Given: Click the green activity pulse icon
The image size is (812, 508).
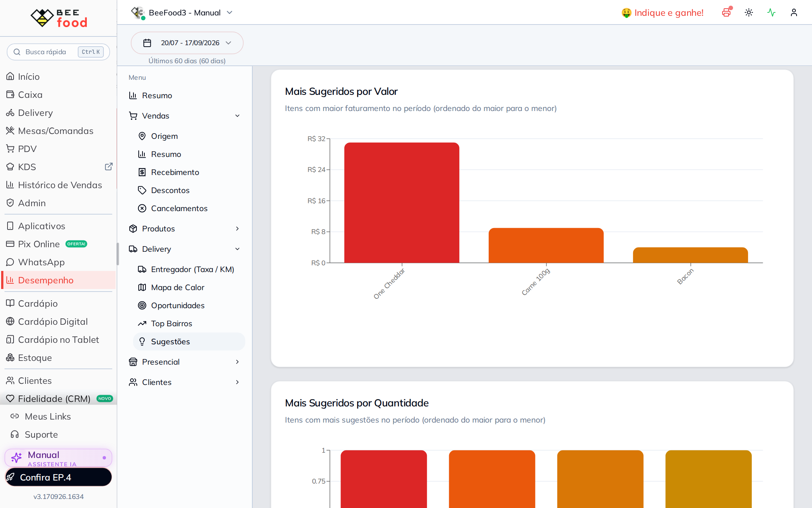Looking at the screenshot, I should (771, 13).
